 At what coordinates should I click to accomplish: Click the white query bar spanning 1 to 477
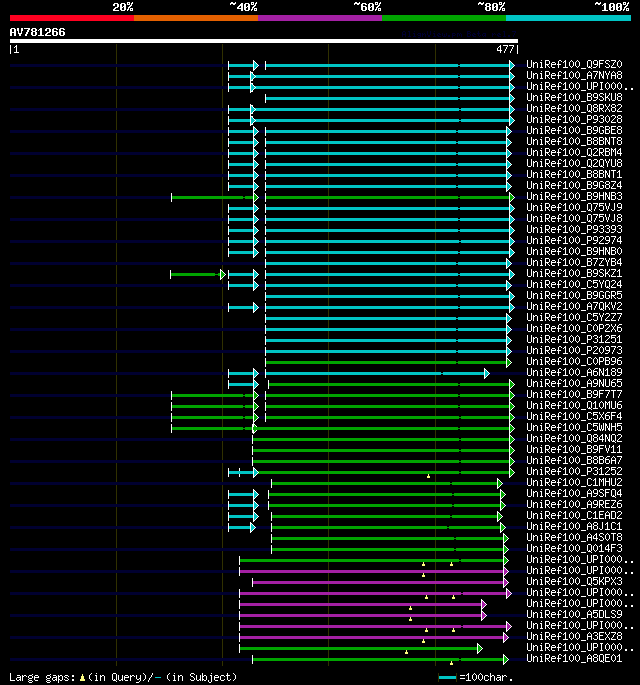tap(264, 41)
